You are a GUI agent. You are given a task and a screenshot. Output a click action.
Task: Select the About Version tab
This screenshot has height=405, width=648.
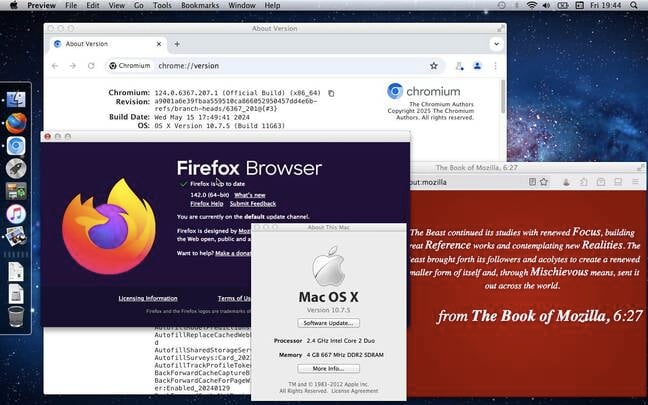point(108,44)
